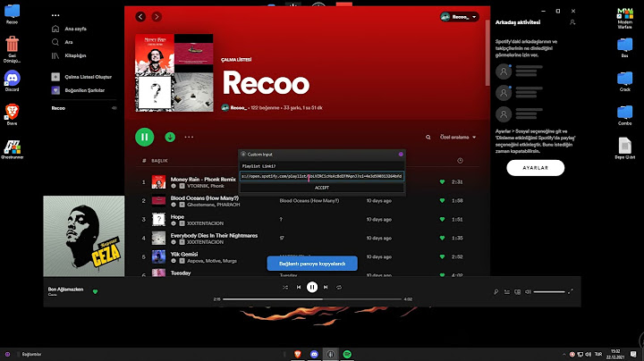Screen dimensions: 644x361
Task: Go forward with the right arrow button
Action: [x=157, y=17]
